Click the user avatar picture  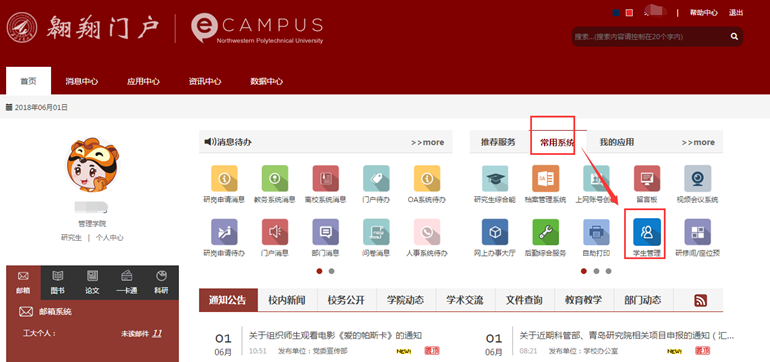(92, 165)
